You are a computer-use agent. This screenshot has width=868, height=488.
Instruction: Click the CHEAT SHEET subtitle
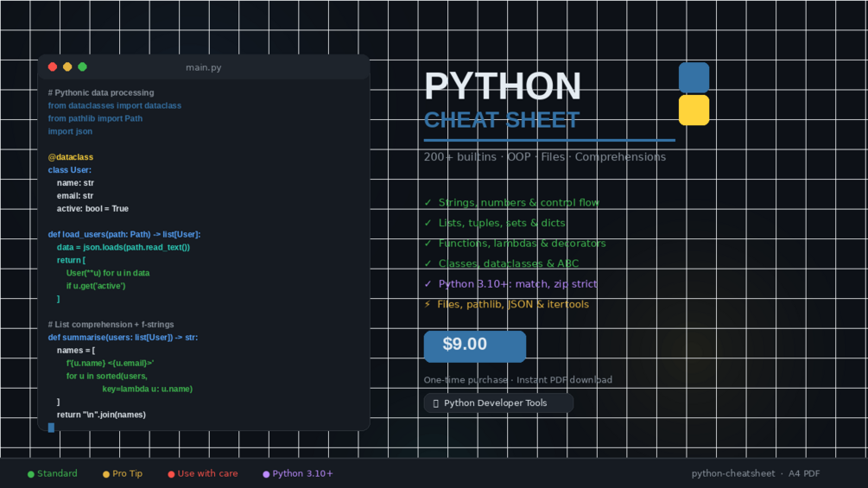[x=502, y=120]
